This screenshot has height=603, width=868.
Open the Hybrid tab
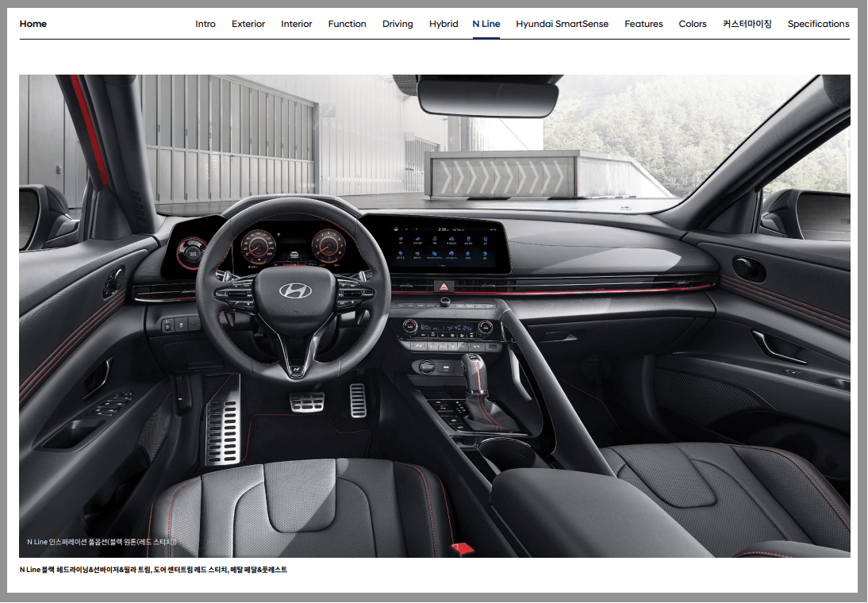point(444,24)
